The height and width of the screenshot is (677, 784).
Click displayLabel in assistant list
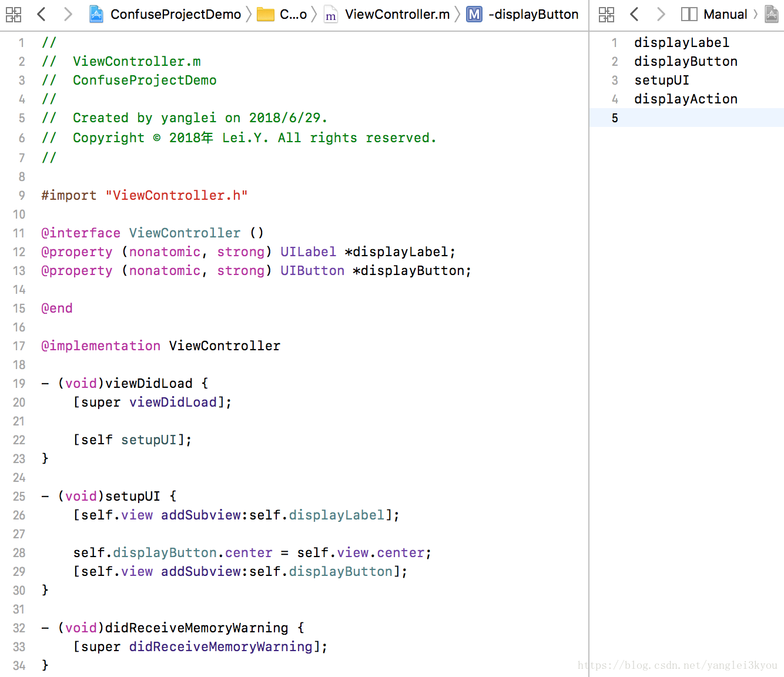[x=682, y=42]
